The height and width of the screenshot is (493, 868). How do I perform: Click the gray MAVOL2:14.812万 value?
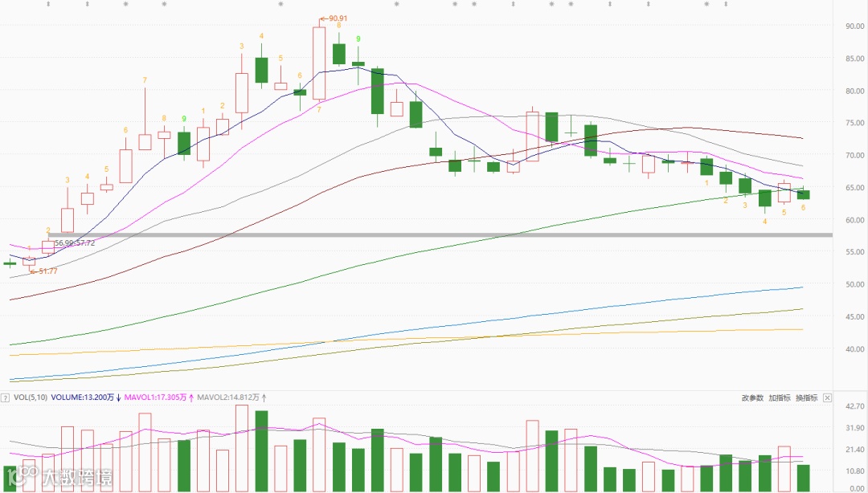coord(228,397)
